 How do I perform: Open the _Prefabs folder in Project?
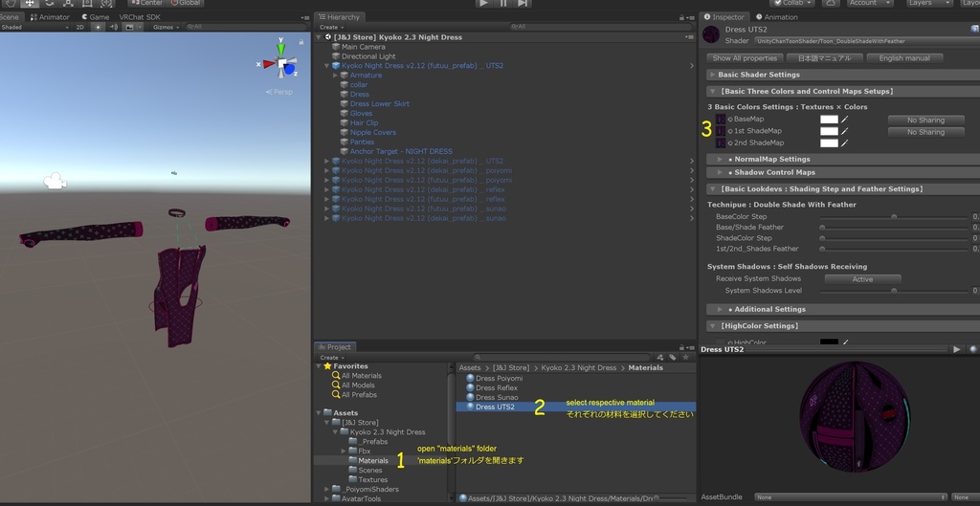tap(373, 442)
